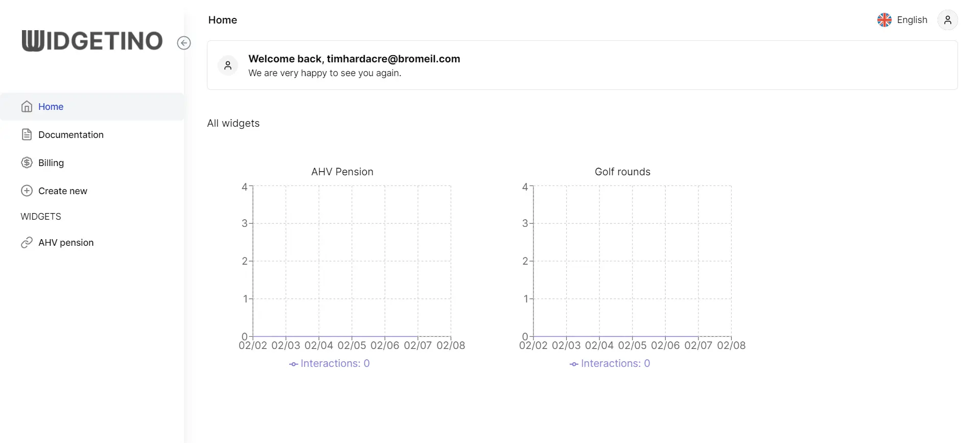Toggle Golf rounds Interactions legend series
Screen dimensions: 980x443
point(610,363)
